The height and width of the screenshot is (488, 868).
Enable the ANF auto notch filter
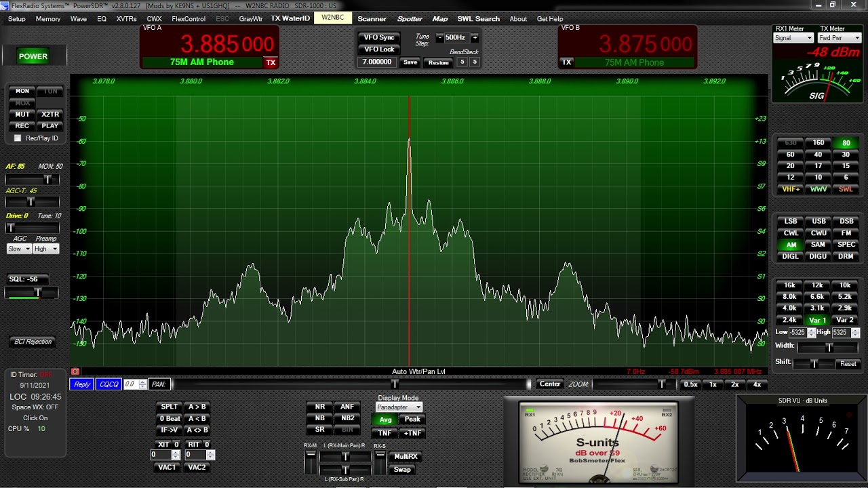click(x=347, y=407)
